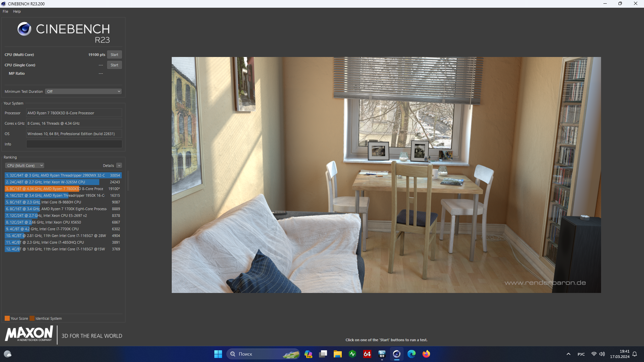The height and width of the screenshot is (362, 644).
Task: Click the green pulse monitor taskbar icon
Action: pyautogui.click(x=352, y=354)
